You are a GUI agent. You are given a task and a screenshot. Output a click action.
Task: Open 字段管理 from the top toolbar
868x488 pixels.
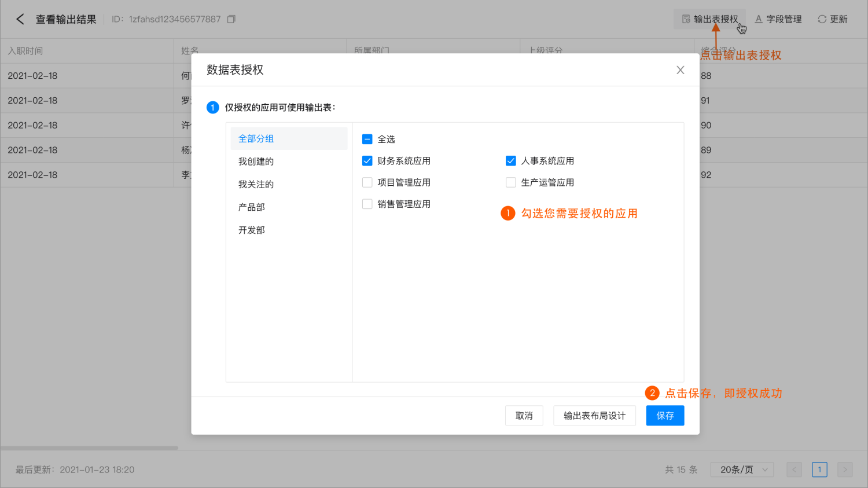[x=778, y=19]
